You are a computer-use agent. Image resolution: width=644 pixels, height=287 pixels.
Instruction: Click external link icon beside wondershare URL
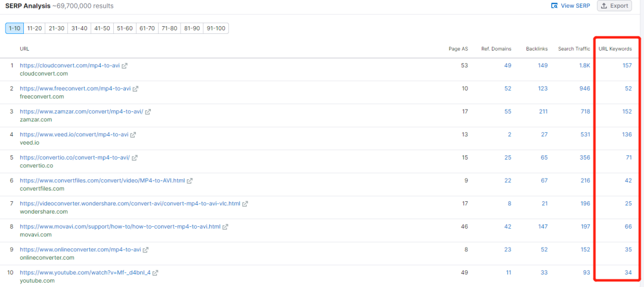[x=245, y=204]
